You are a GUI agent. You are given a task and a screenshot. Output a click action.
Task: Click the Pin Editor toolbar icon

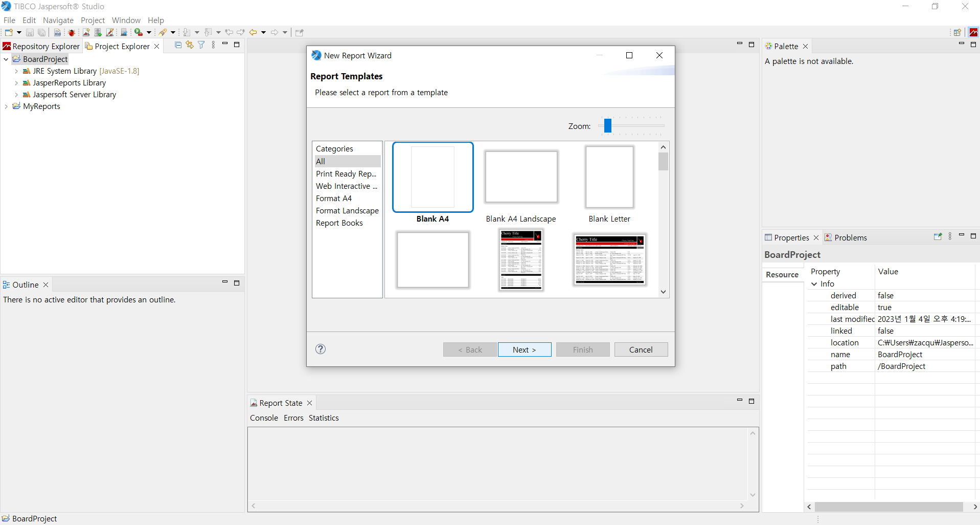pyautogui.click(x=300, y=32)
